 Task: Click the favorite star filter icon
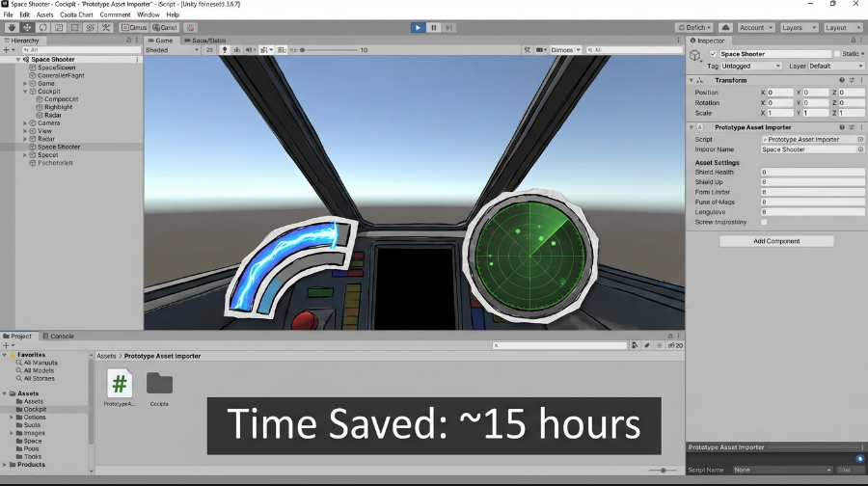click(660, 345)
